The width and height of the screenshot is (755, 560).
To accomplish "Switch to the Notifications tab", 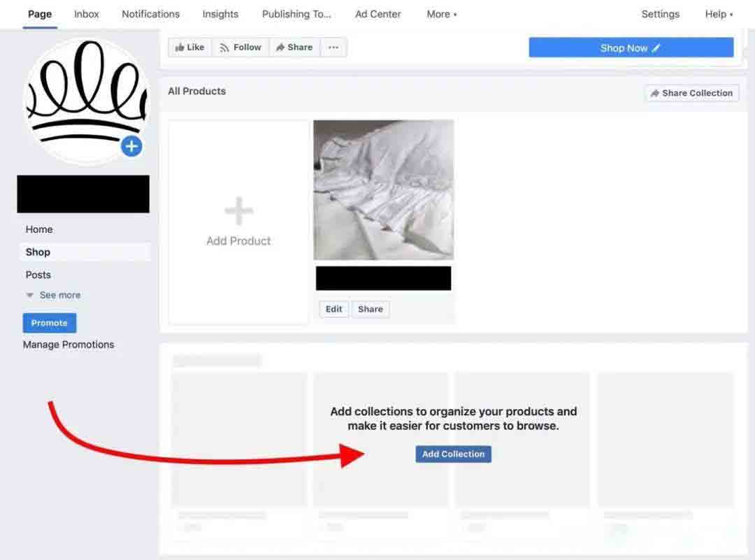I will [x=150, y=13].
